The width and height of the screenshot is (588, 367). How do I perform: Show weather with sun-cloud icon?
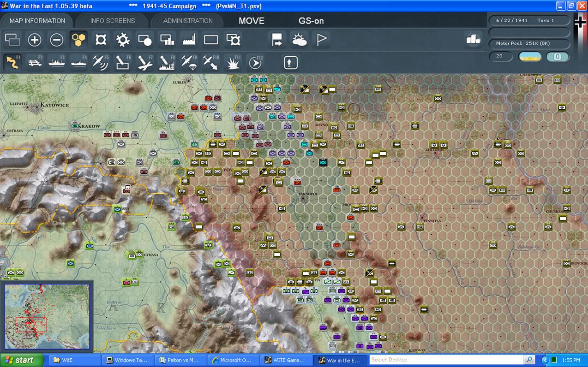(x=299, y=40)
